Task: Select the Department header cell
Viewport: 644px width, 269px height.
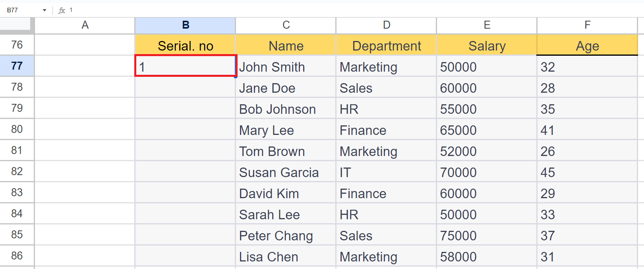Action: click(x=386, y=45)
